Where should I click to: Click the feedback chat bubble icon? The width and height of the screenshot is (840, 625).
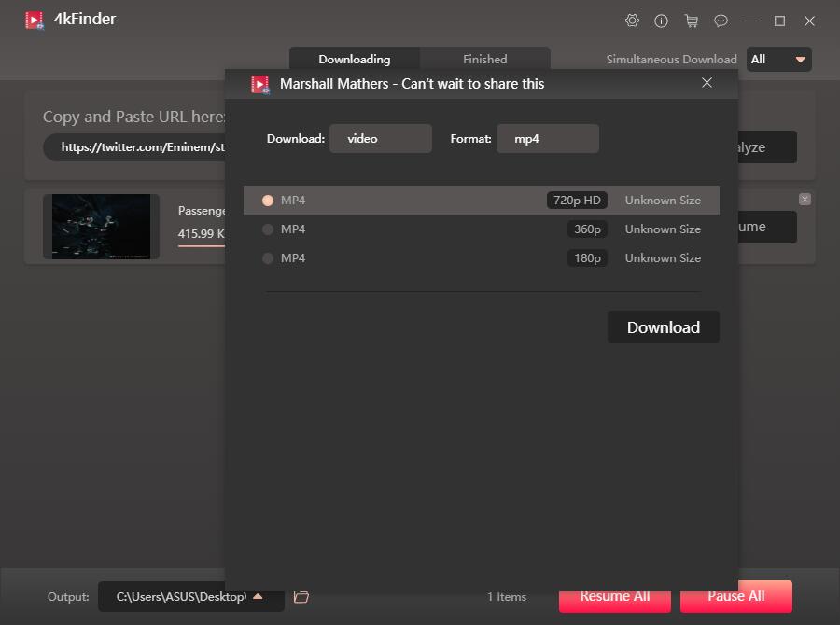[721, 20]
